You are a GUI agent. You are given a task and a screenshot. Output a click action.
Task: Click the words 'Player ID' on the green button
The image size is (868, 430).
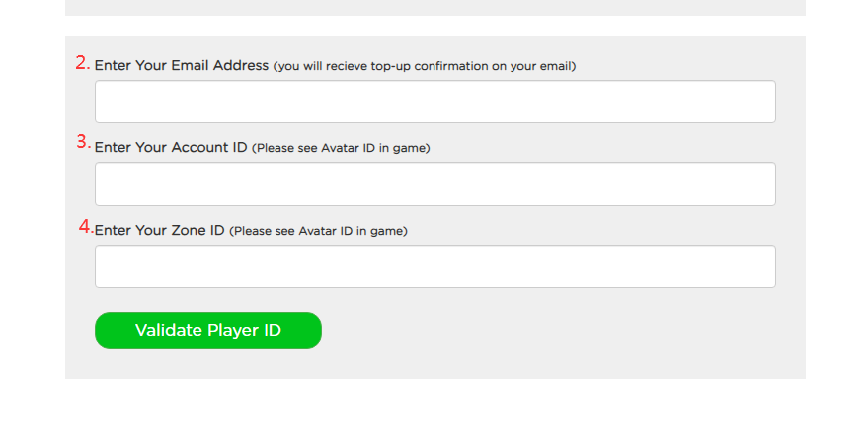click(244, 331)
